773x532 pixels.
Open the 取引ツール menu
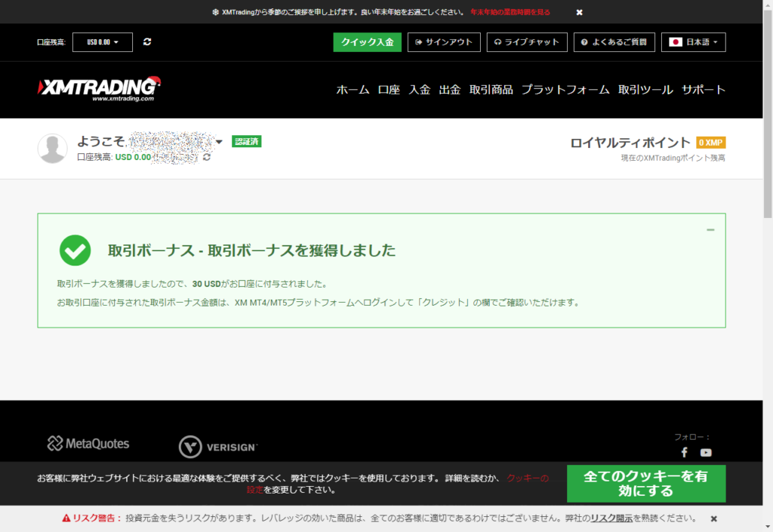[646, 90]
